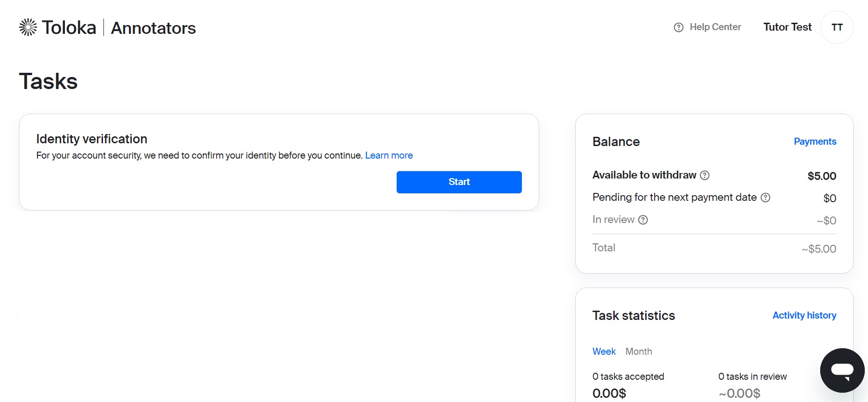Click the $5.00 available to withdraw amount

822,176
